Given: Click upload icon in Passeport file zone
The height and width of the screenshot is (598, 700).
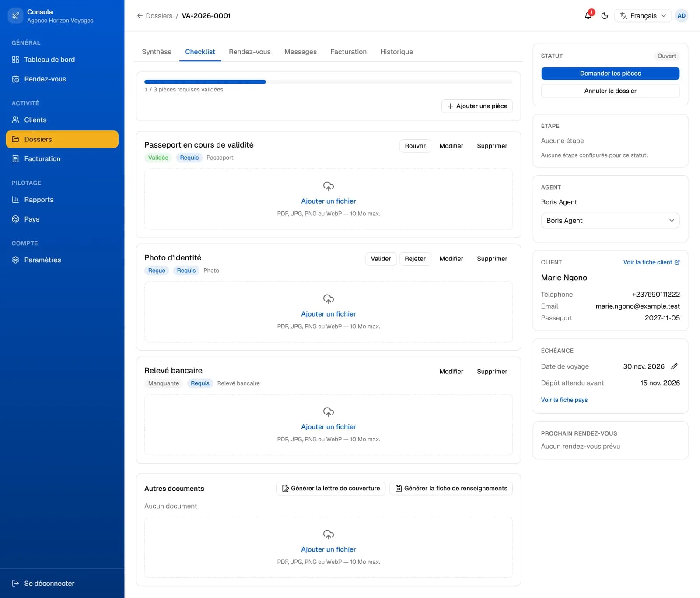Looking at the screenshot, I should click(329, 186).
